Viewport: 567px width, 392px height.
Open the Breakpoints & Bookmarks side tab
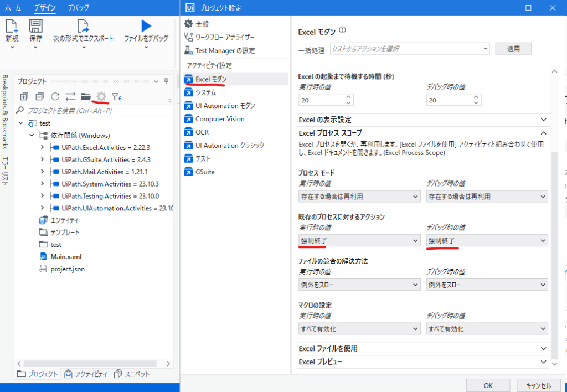click(6, 112)
